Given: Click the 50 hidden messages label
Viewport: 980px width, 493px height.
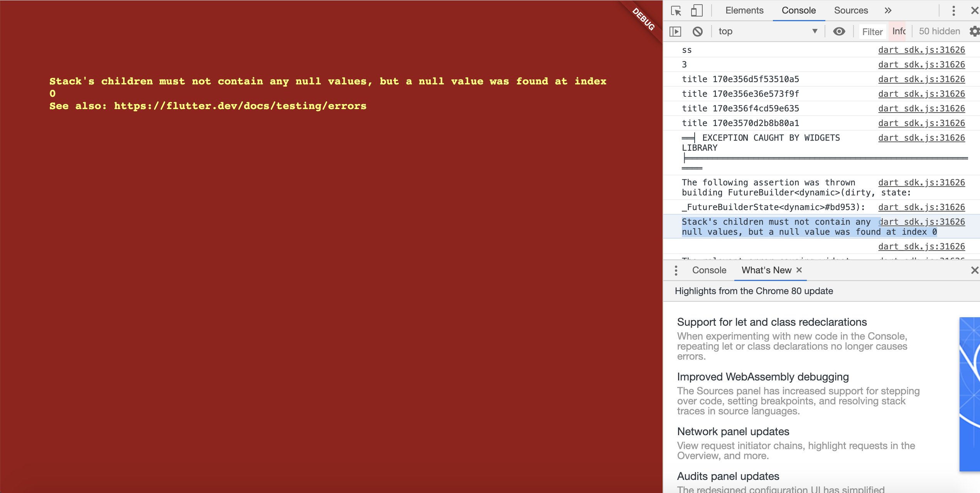Looking at the screenshot, I should coord(940,31).
